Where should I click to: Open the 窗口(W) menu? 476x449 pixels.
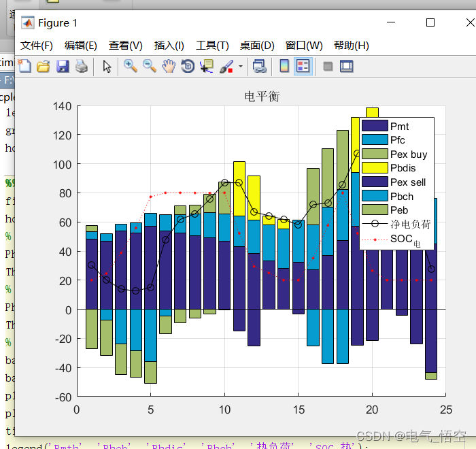[x=304, y=46]
